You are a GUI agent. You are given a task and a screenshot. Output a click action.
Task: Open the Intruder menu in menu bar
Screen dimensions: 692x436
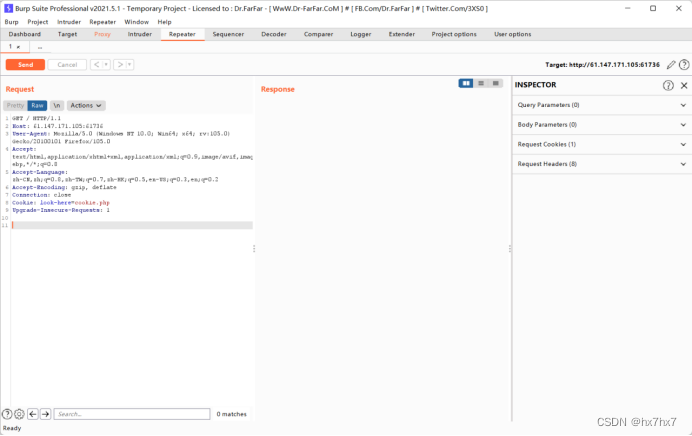(69, 22)
